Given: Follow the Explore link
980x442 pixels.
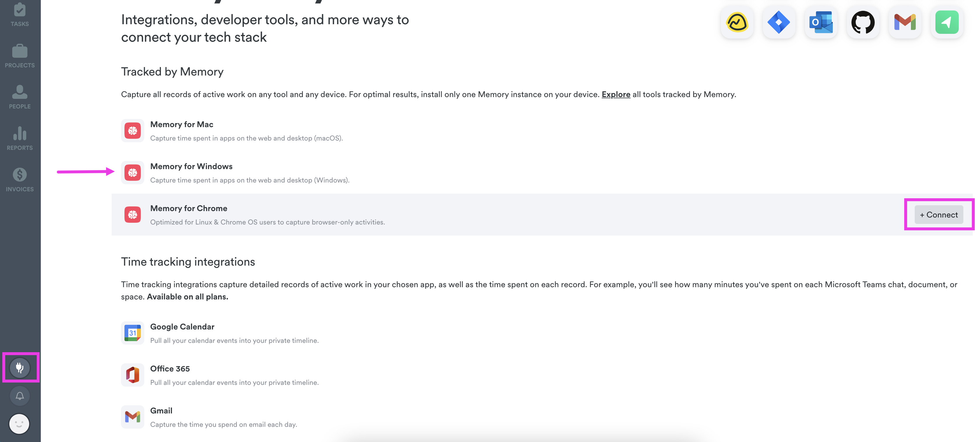Looking at the screenshot, I should pyautogui.click(x=616, y=94).
